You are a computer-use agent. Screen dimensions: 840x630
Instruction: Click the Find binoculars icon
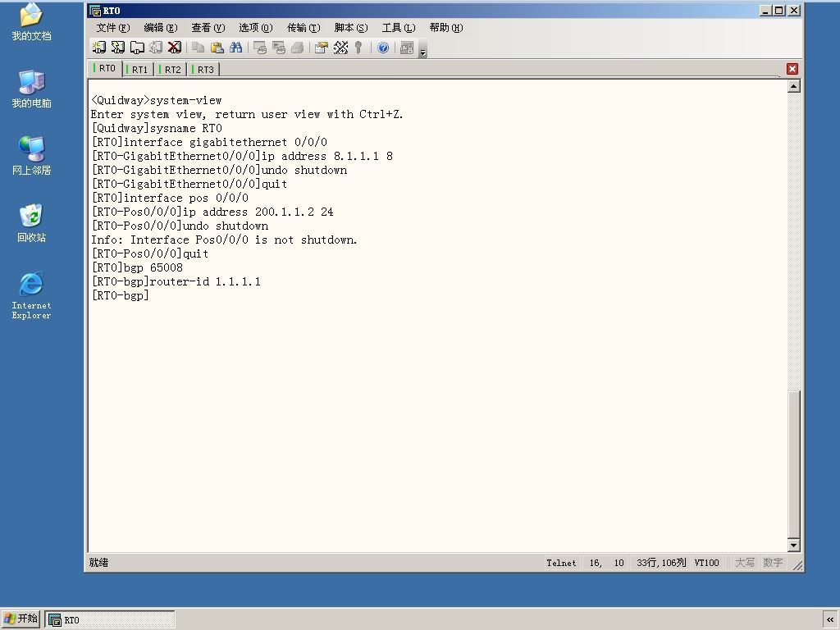coord(235,48)
